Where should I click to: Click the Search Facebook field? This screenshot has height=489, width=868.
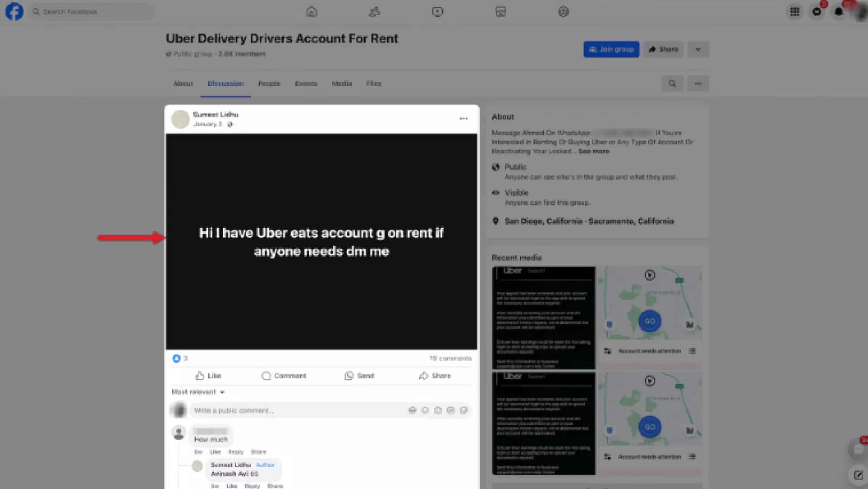(92, 12)
